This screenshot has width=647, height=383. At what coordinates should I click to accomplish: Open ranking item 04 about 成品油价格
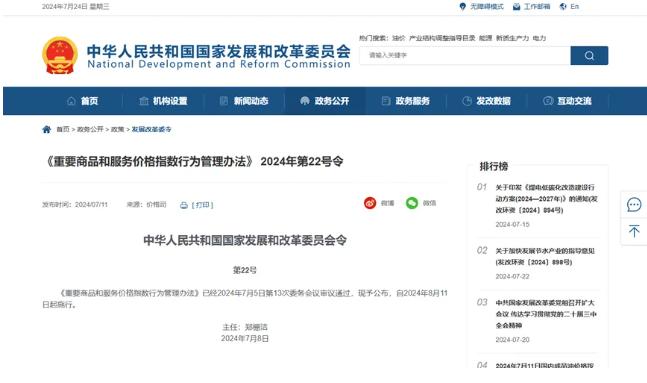point(544,365)
